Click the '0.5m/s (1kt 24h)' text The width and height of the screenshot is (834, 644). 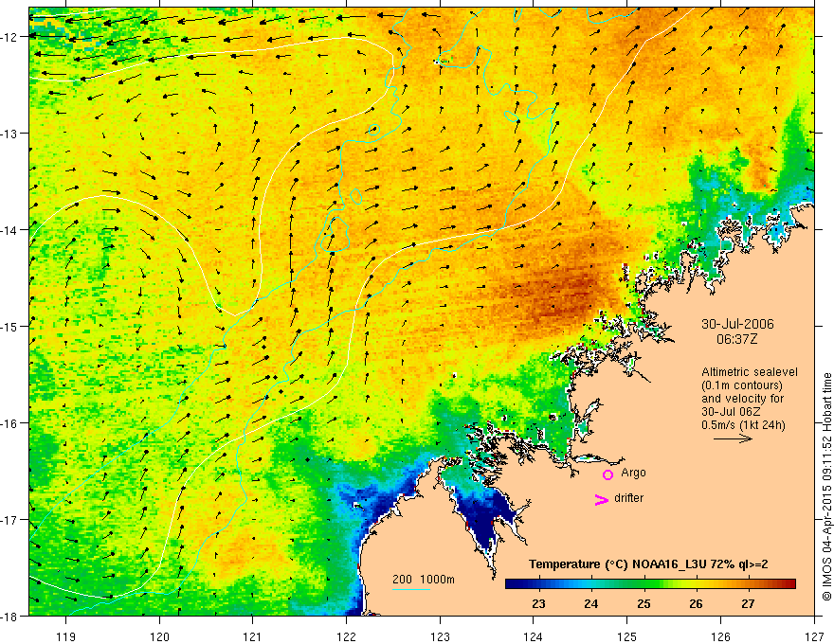743,425
